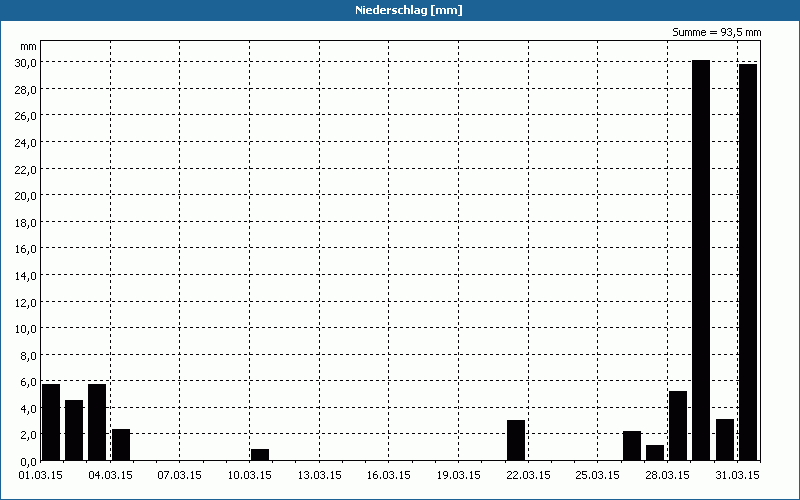Click the 2,0 y-axis label
This screenshot has height=500, width=800.
pos(28,435)
